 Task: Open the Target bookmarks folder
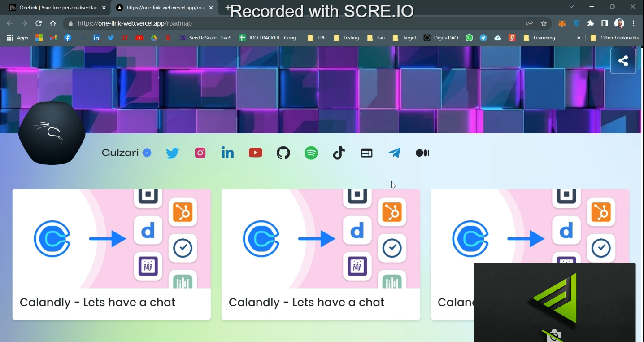[x=405, y=38]
